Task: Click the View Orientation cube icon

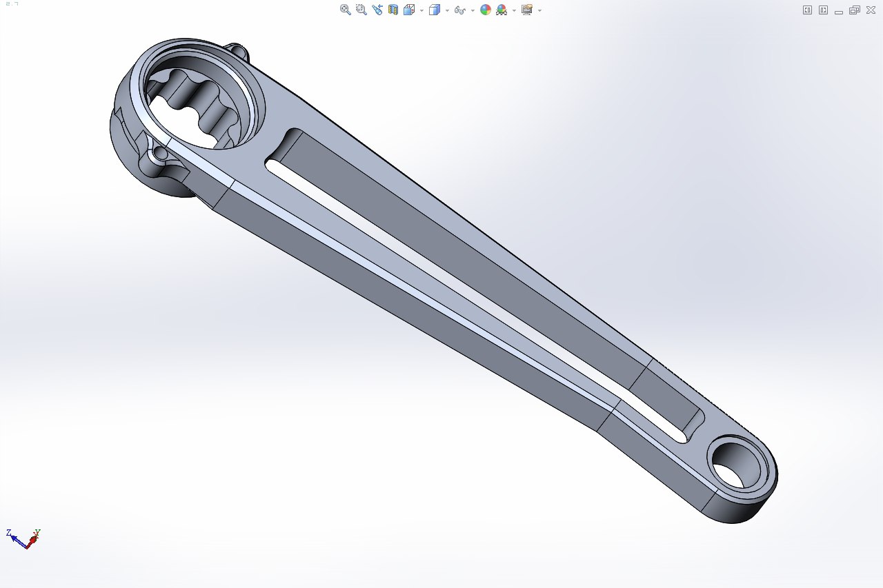Action: (x=409, y=10)
